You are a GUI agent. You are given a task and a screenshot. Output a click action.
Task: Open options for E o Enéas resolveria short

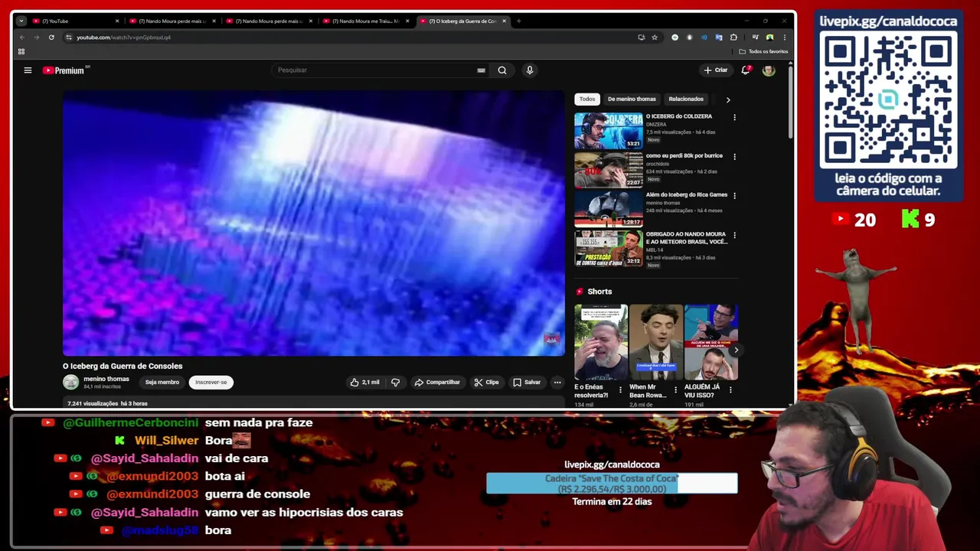(620, 390)
